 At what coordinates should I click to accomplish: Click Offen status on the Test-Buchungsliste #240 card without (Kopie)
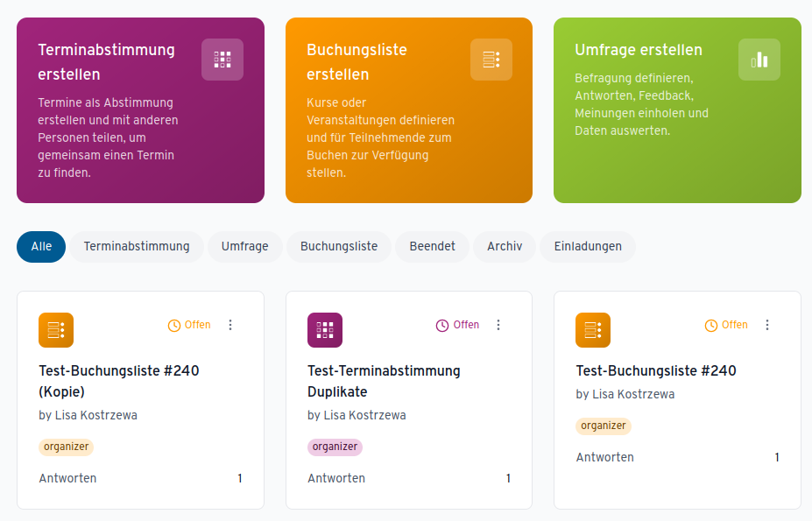point(734,325)
